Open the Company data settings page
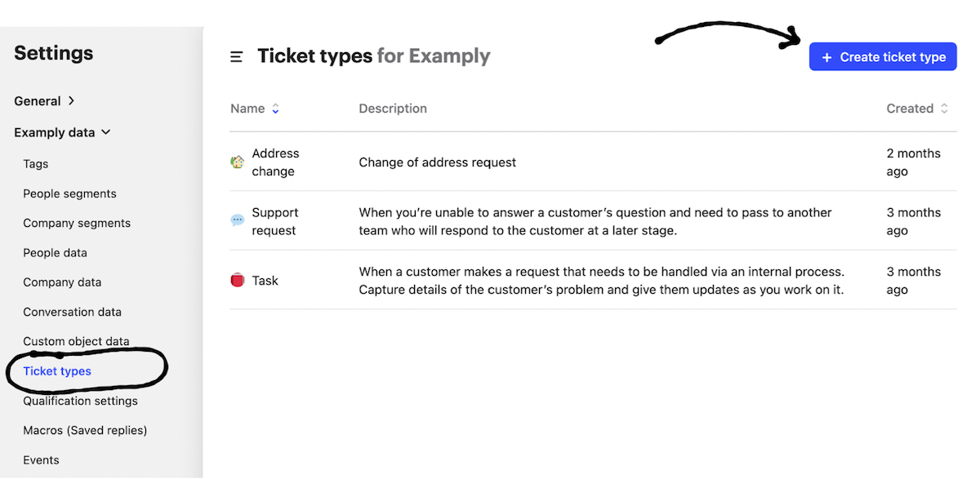980x479 pixels. pyautogui.click(x=62, y=282)
